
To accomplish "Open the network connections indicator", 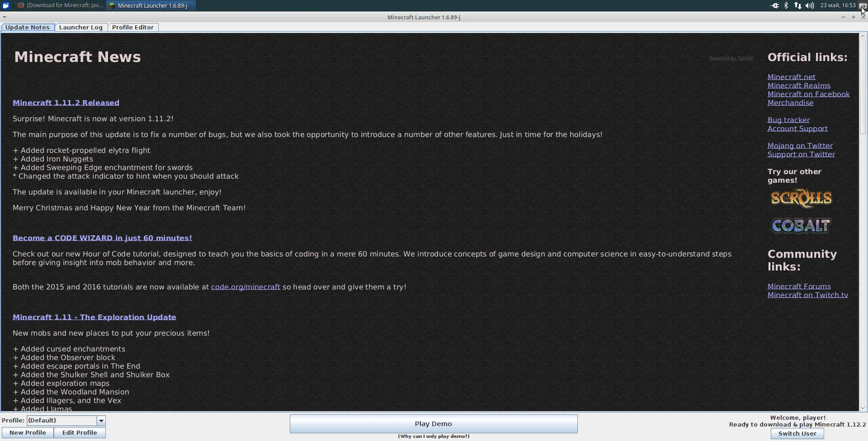I will 798,5.
